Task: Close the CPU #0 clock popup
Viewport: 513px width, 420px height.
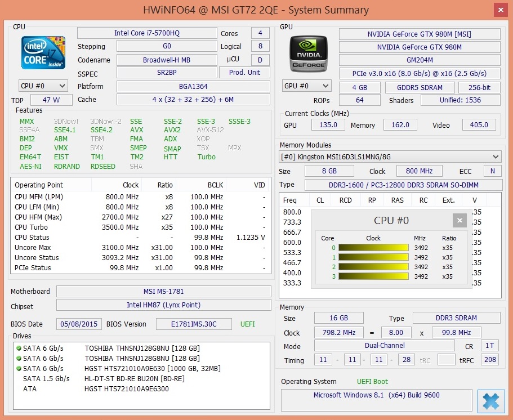Action: (460, 221)
